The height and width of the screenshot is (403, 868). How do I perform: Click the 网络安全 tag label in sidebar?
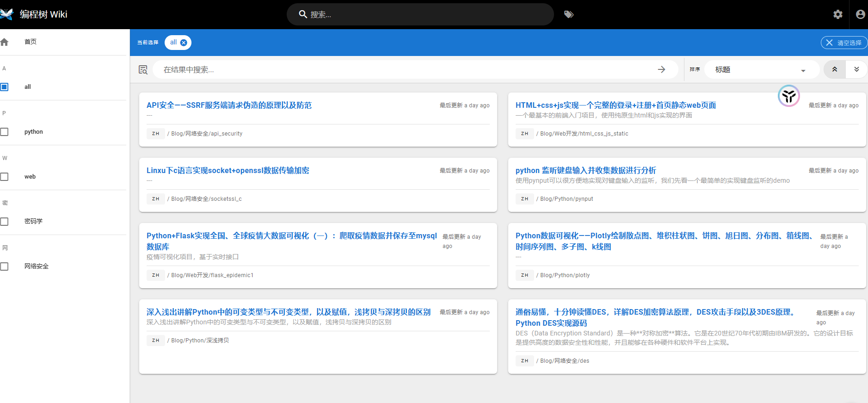point(36,267)
